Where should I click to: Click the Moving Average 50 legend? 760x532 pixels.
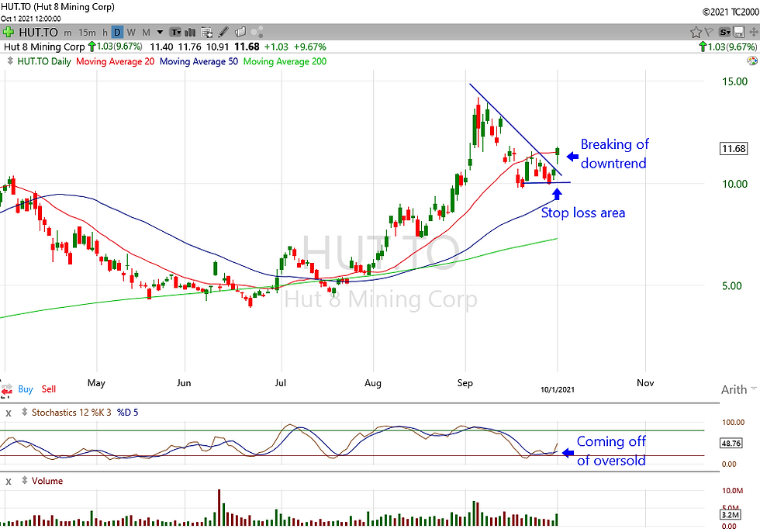(199, 61)
